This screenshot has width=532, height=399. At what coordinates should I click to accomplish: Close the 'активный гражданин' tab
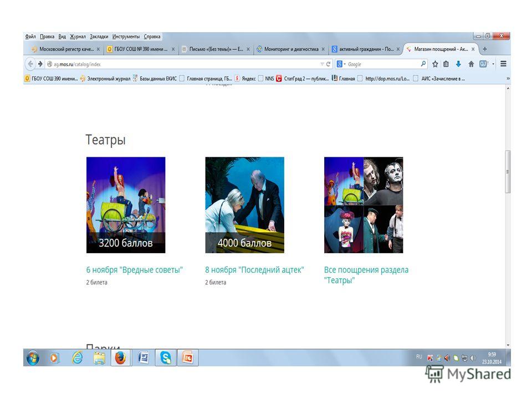398,49
